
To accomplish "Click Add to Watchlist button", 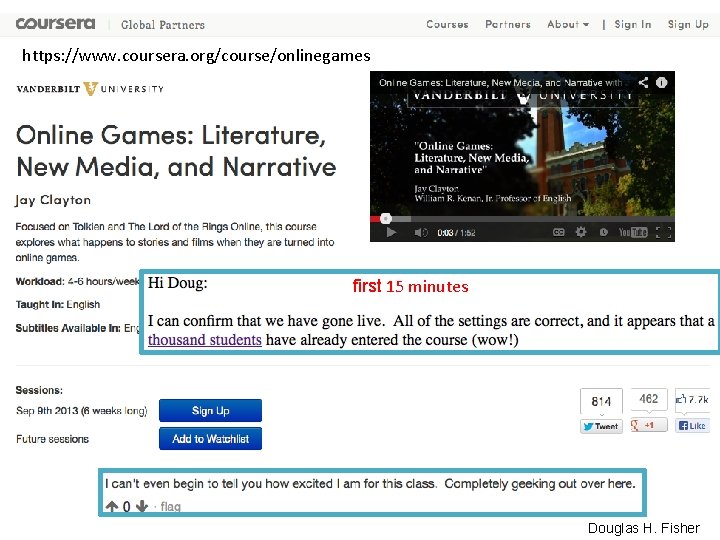I will click(x=210, y=439).
